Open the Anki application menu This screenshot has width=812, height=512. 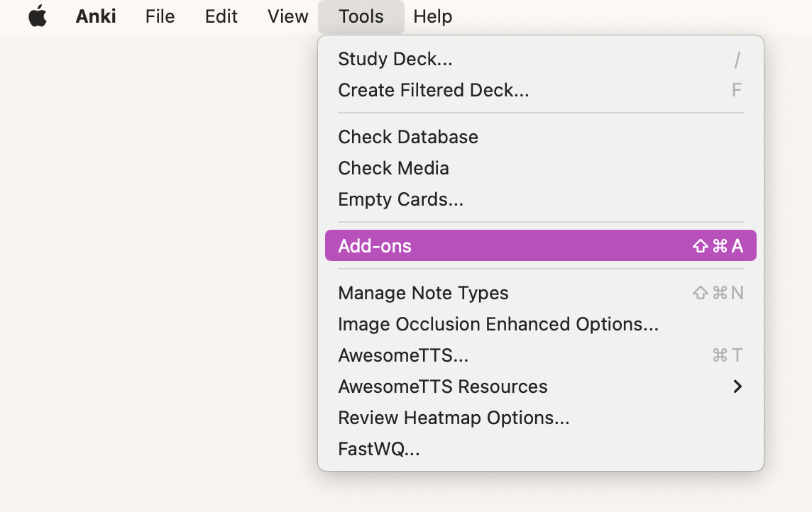tap(96, 16)
